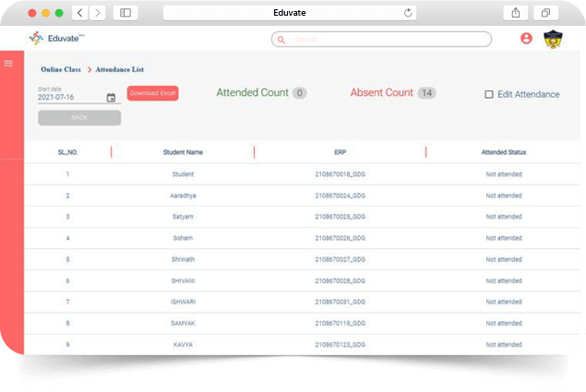This screenshot has width=586, height=392.
Task: Click Not attended status for Soham
Action: pyautogui.click(x=504, y=238)
